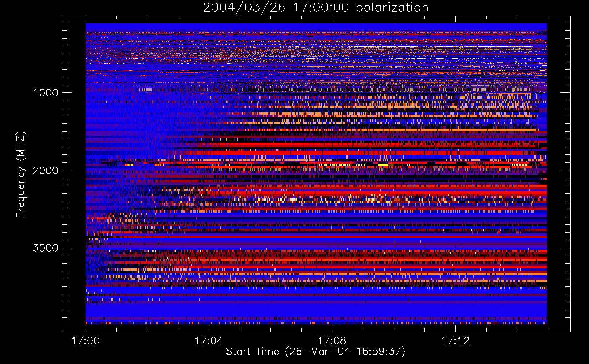Click the 17:08 time axis label
The image size is (589, 364).
pos(332,341)
